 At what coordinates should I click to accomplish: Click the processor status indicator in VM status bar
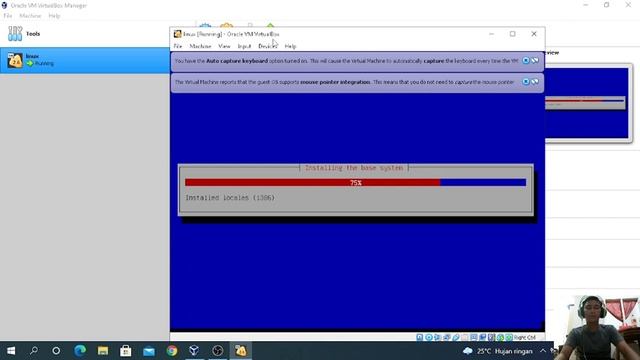[491, 337]
